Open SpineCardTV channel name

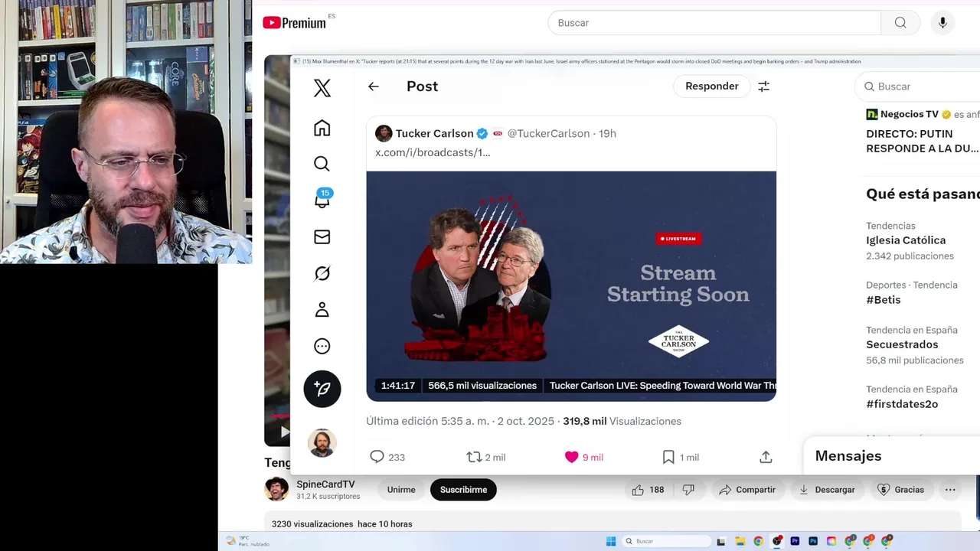(325, 484)
